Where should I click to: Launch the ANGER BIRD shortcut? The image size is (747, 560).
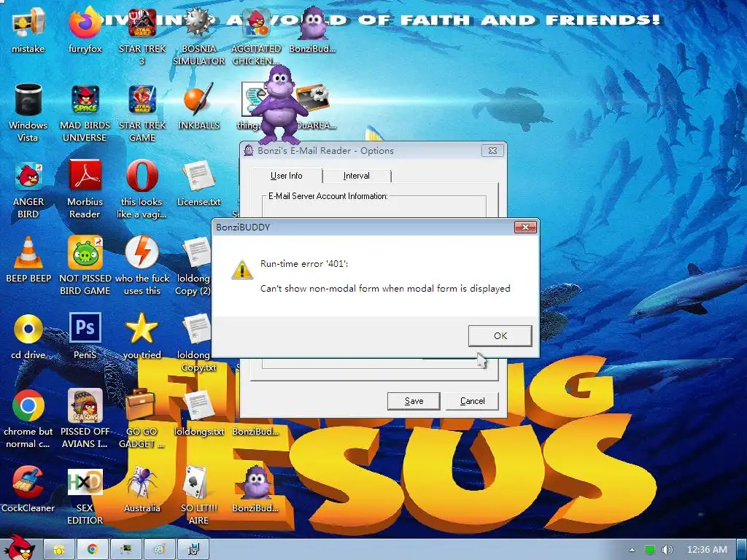tap(28, 190)
